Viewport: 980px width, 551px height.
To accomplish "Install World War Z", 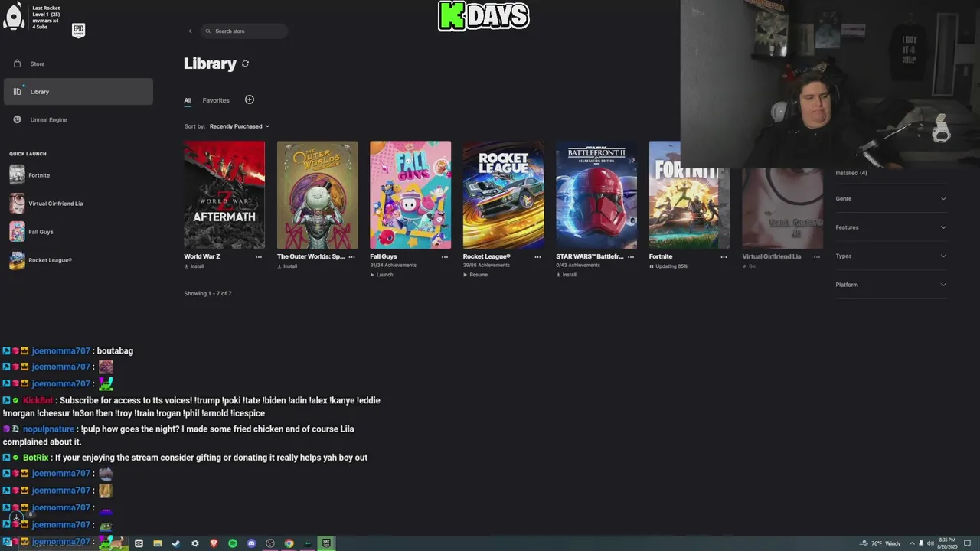I will click(194, 266).
